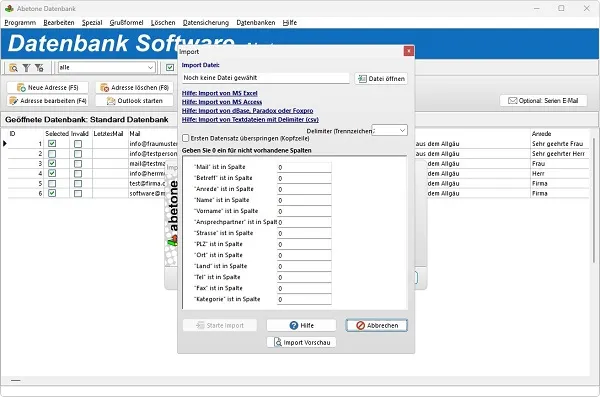Click green checkmark icon beside filter dropdown
Image resolution: width=600 pixels, height=397 pixels.
(x=170, y=68)
